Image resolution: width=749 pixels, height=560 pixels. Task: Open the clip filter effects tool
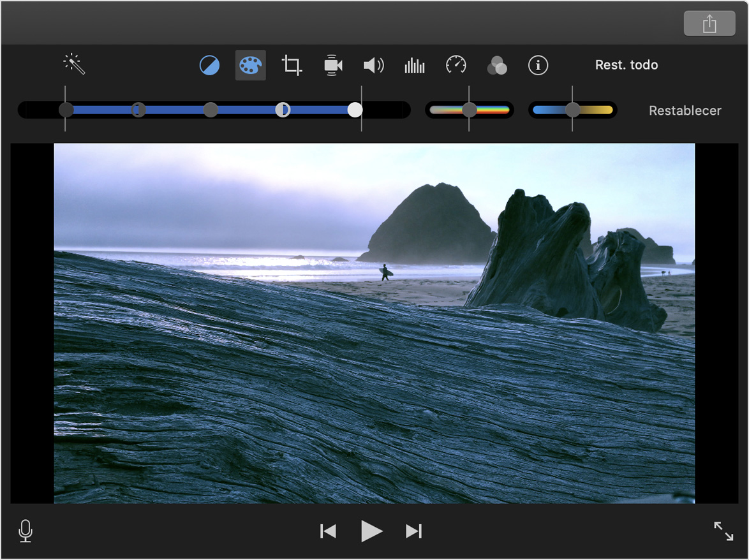coord(497,64)
